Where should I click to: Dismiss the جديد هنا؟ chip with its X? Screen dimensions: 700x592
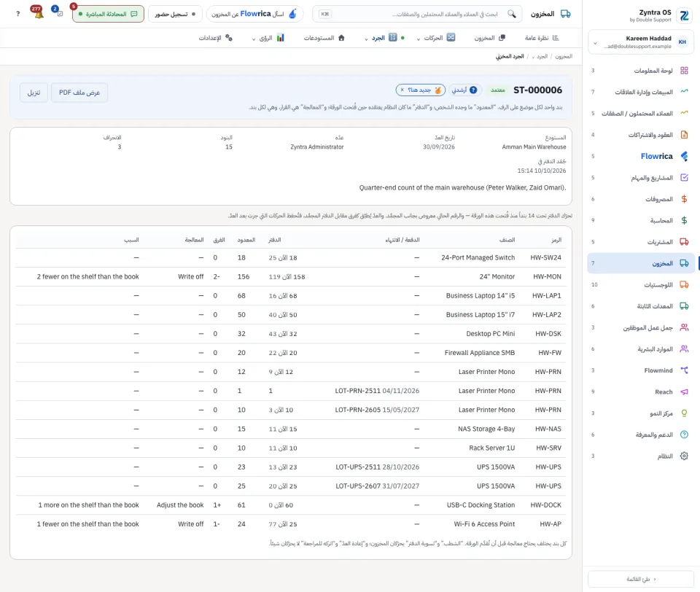(402, 90)
